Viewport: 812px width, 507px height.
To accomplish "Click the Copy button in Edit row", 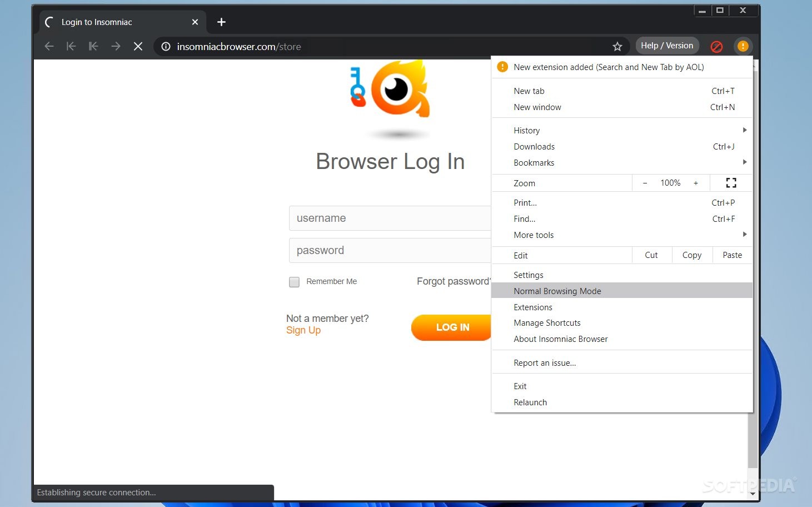I will click(692, 255).
